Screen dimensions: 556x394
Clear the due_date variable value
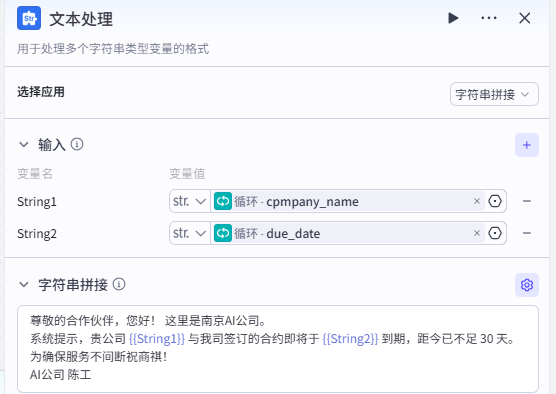point(477,233)
